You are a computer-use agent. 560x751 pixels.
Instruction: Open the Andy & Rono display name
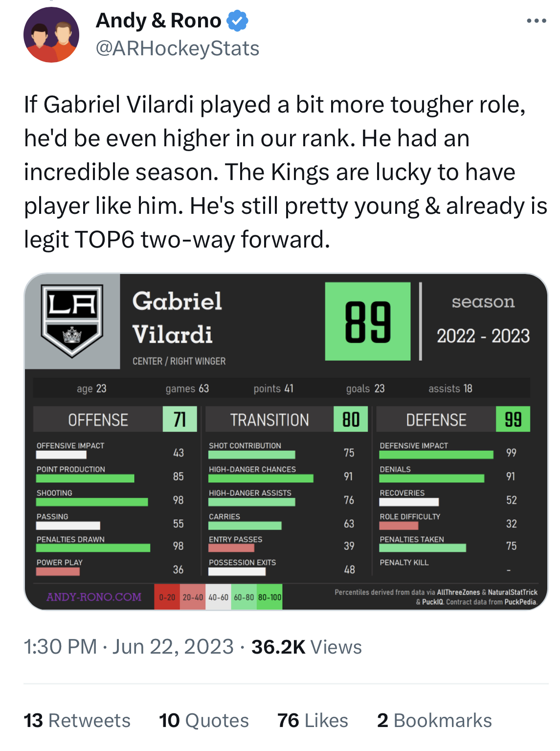(158, 21)
